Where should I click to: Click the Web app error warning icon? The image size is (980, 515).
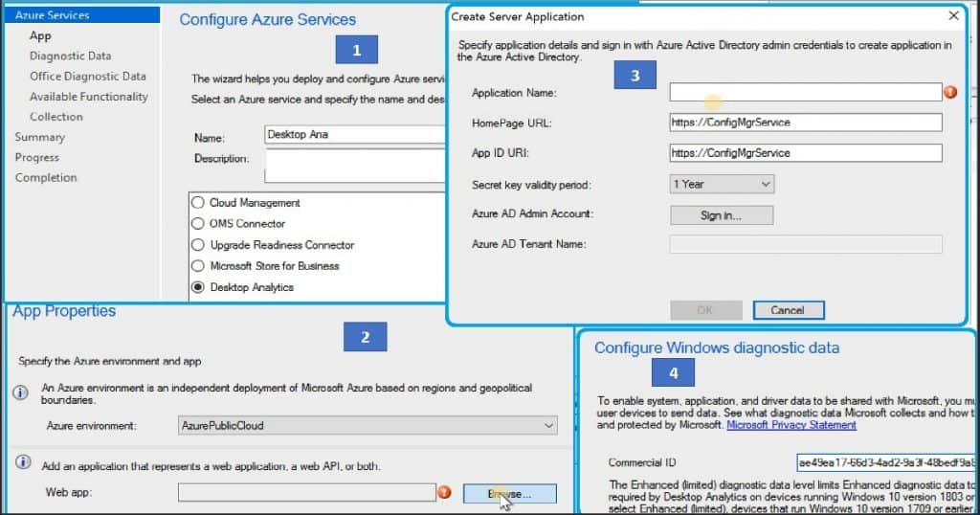tap(444, 492)
